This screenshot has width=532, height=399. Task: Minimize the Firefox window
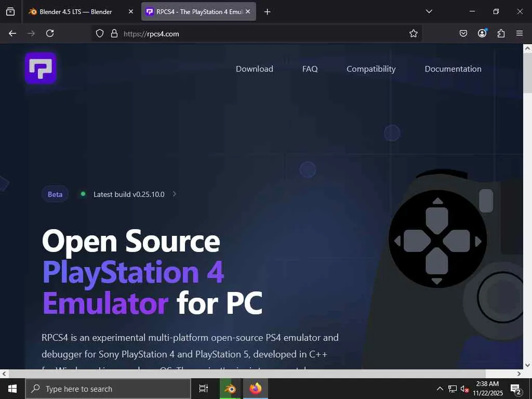pos(472,11)
